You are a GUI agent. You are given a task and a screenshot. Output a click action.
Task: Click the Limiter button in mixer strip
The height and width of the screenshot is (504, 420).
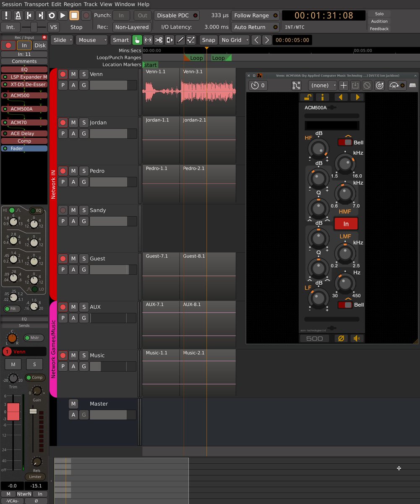(35, 477)
